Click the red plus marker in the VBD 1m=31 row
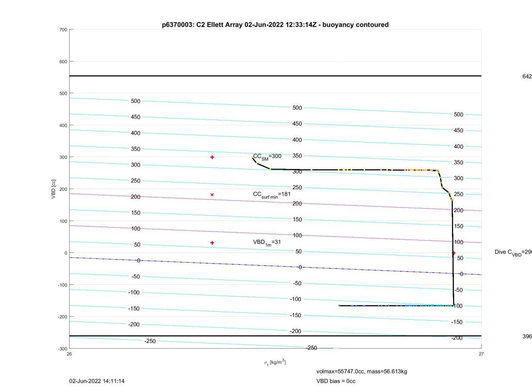The width and height of the screenshot is (532, 392). coord(212,243)
